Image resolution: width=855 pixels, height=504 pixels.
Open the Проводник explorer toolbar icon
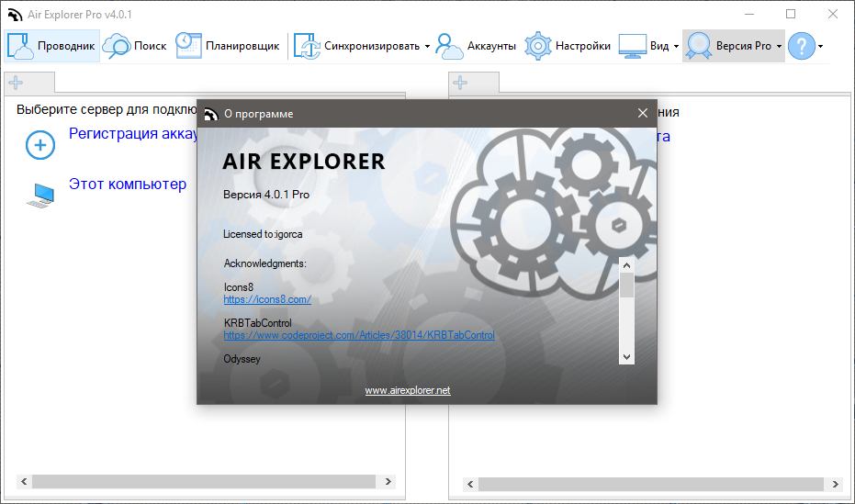(21, 45)
